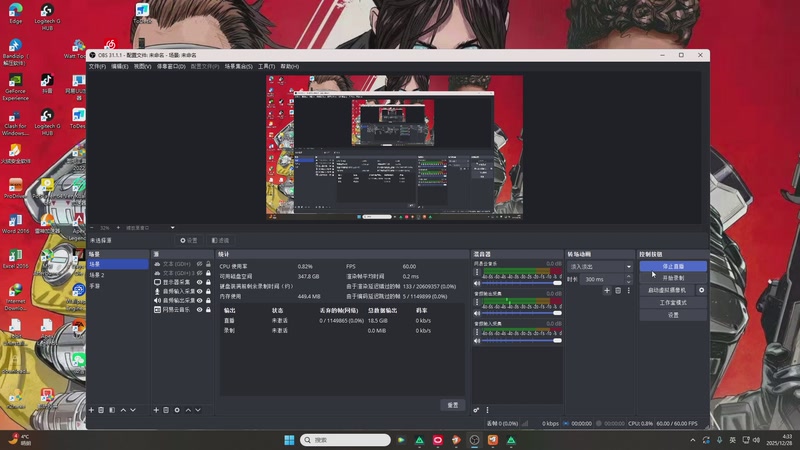Open 设置 in the controls panel
800x450 pixels.
[x=673, y=315]
